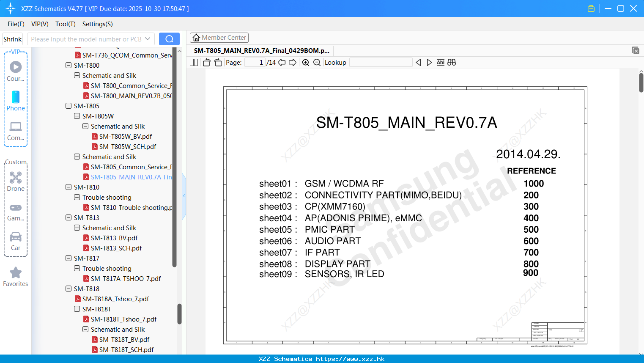Viewport: 644px width, 363px height.
Task: Close the open document tab icon
Action: [636, 50]
